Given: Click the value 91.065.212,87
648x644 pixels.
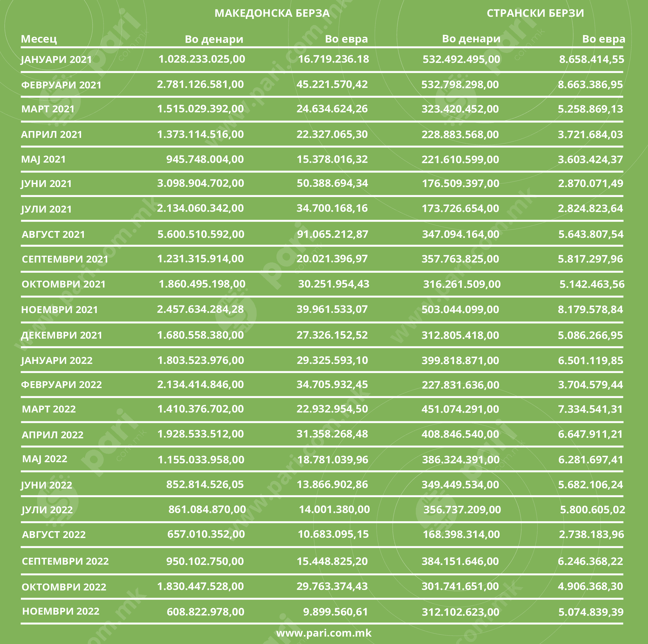Looking at the screenshot, I should pyautogui.click(x=333, y=234).
